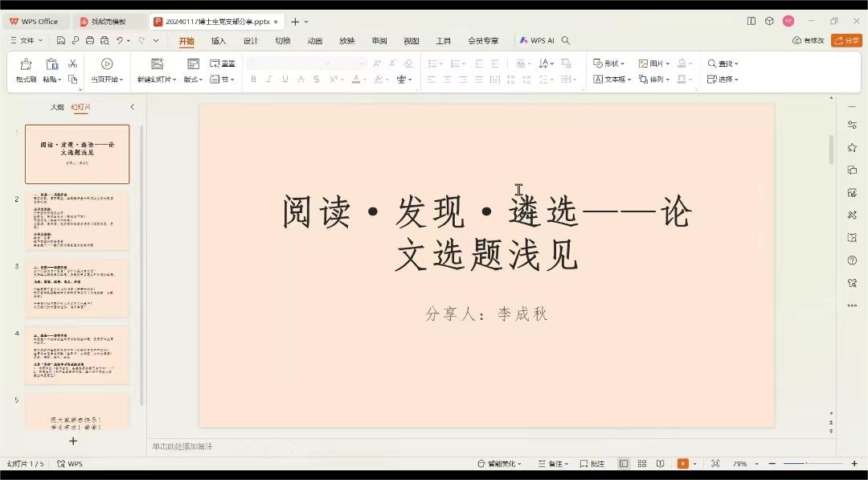Click the Clear Formatting eraser icon
This screenshot has width=868, height=480.
[408, 64]
